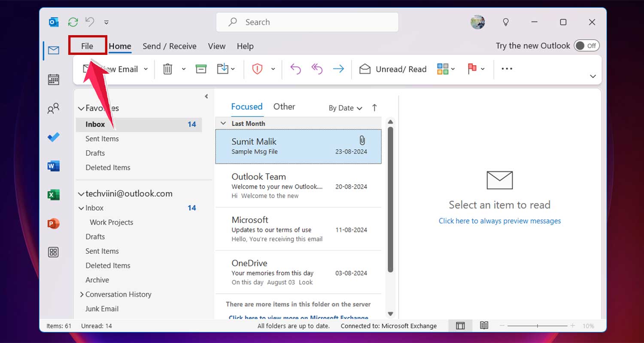Click the Reply All arrow icon
The height and width of the screenshot is (343, 644).
pyautogui.click(x=316, y=69)
